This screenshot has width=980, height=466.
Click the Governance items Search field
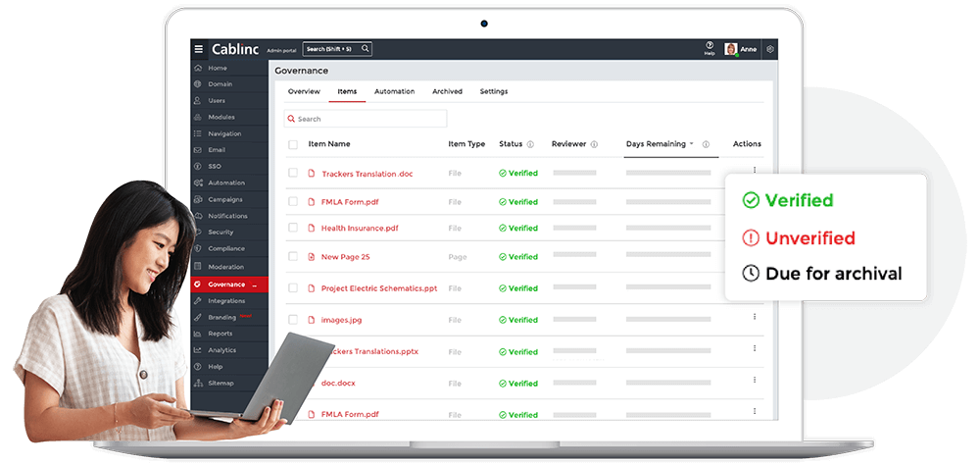coord(366,119)
